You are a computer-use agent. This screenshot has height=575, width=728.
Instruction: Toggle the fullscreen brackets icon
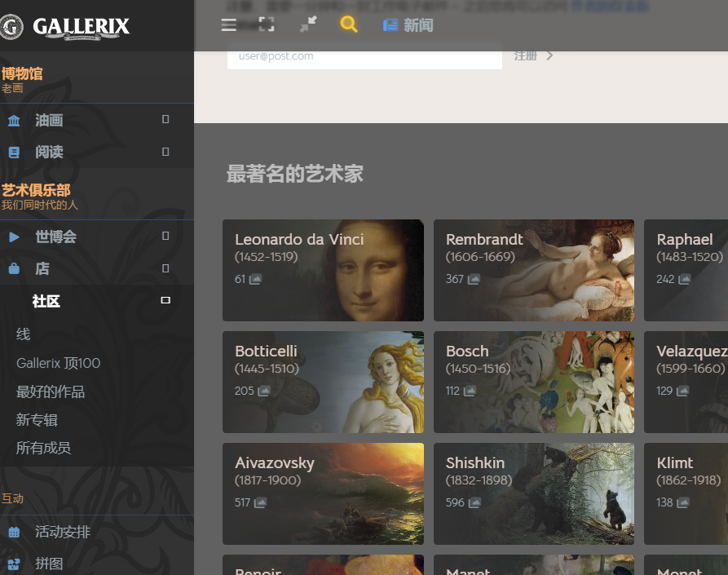point(266,24)
